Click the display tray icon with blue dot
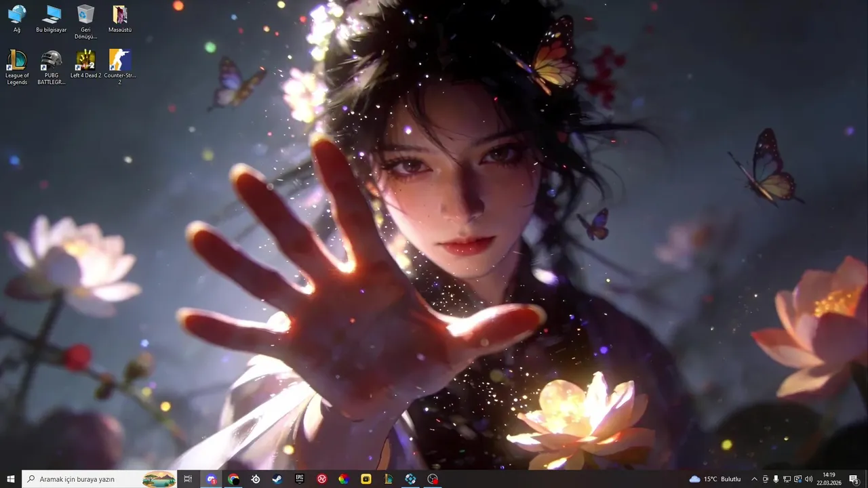 pyautogui.click(x=797, y=479)
